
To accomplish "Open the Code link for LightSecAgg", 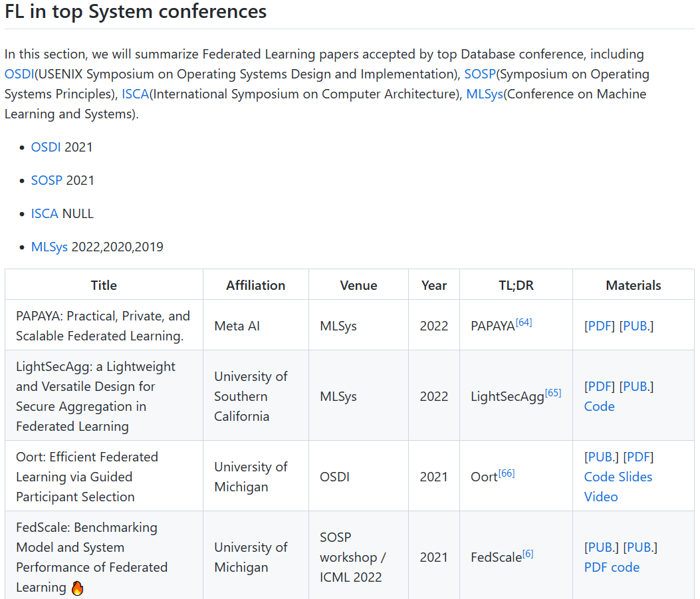I will tap(599, 406).
